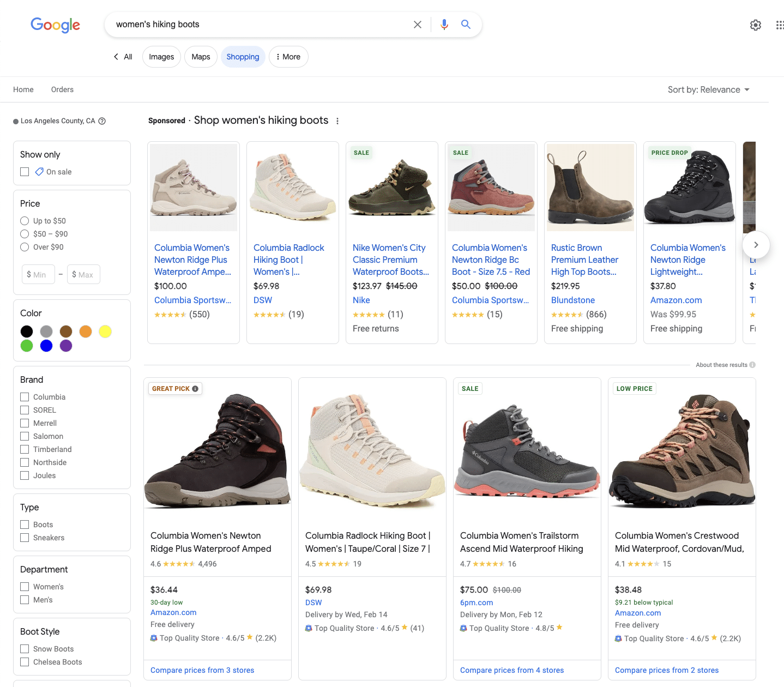The height and width of the screenshot is (687, 784).
Task: Filter by gray color swatch
Action: (x=46, y=332)
